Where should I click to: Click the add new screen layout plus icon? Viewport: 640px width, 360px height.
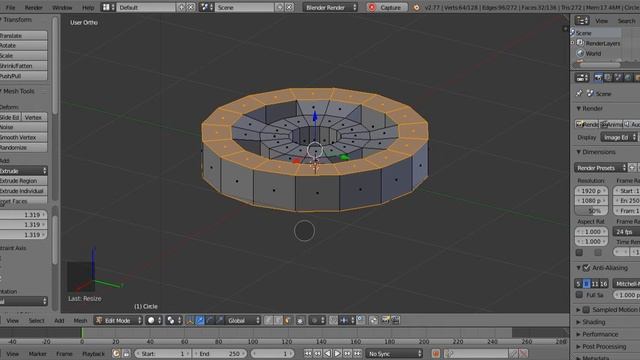181,7
